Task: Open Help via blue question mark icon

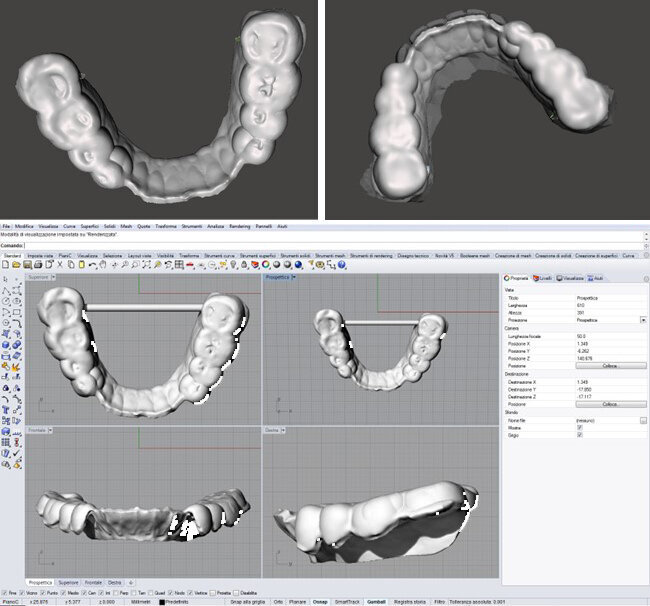Action: (x=342, y=263)
